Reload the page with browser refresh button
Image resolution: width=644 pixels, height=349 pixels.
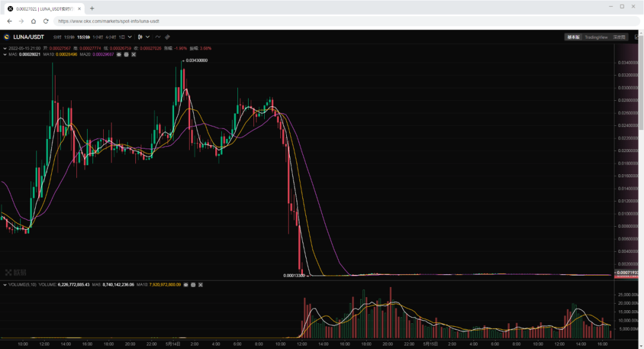[46, 21]
